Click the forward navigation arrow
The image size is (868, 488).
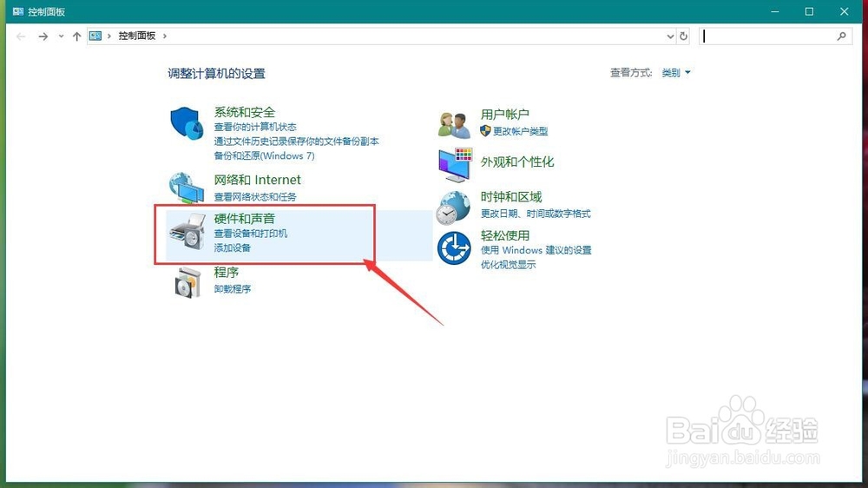[43, 36]
